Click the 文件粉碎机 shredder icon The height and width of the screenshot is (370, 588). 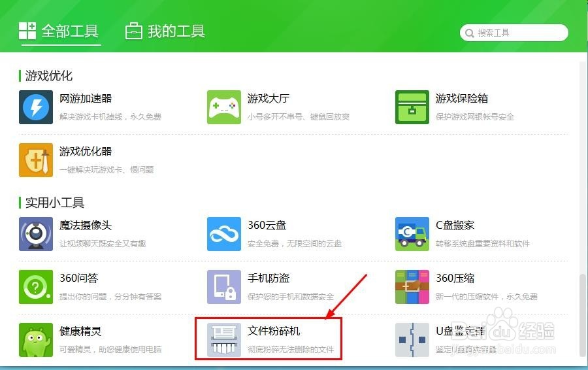(x=224, y=340)
